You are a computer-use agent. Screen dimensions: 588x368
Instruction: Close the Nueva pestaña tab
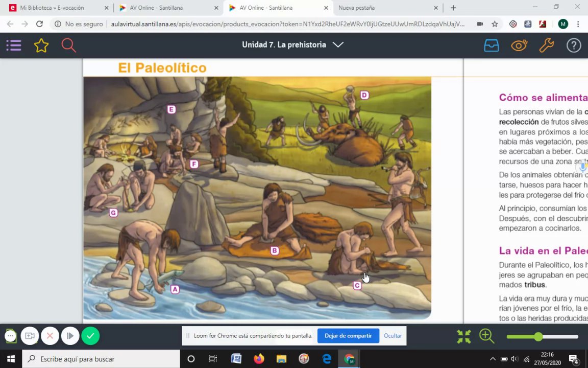[436, 8]
